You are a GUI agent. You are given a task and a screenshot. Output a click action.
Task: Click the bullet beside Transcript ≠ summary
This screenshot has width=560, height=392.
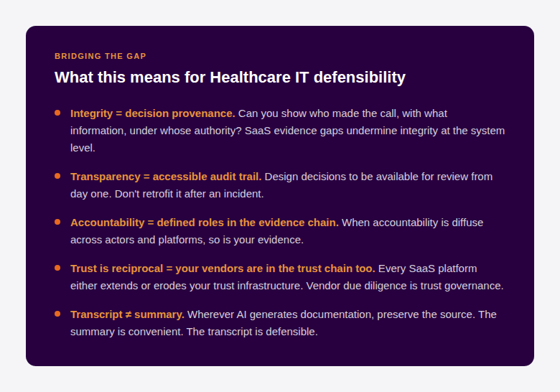(x=57, y=314)
